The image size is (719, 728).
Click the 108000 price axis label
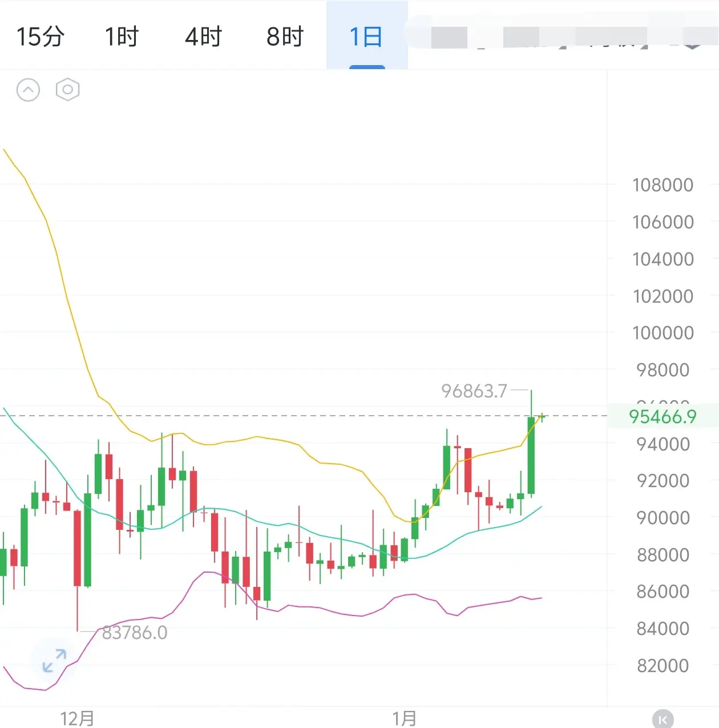pos(663,185)
